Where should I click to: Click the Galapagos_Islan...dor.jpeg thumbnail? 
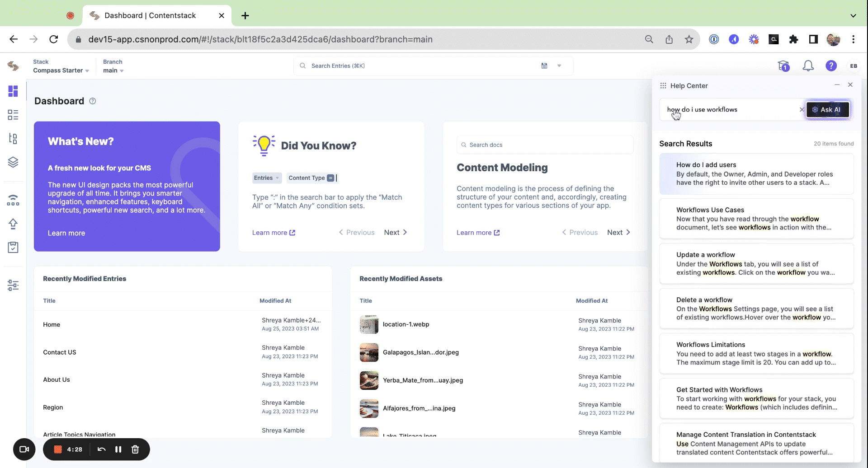(369, 352)
